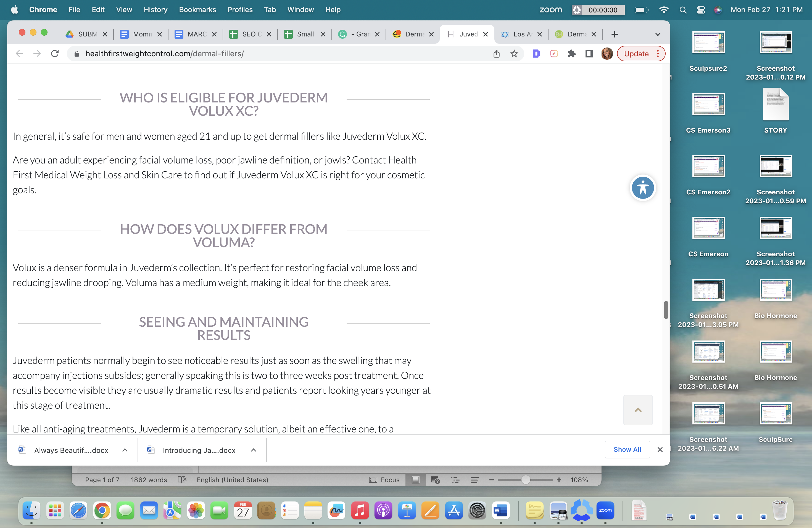Open the Share page icon in address bar

click(x=496, y=54)
